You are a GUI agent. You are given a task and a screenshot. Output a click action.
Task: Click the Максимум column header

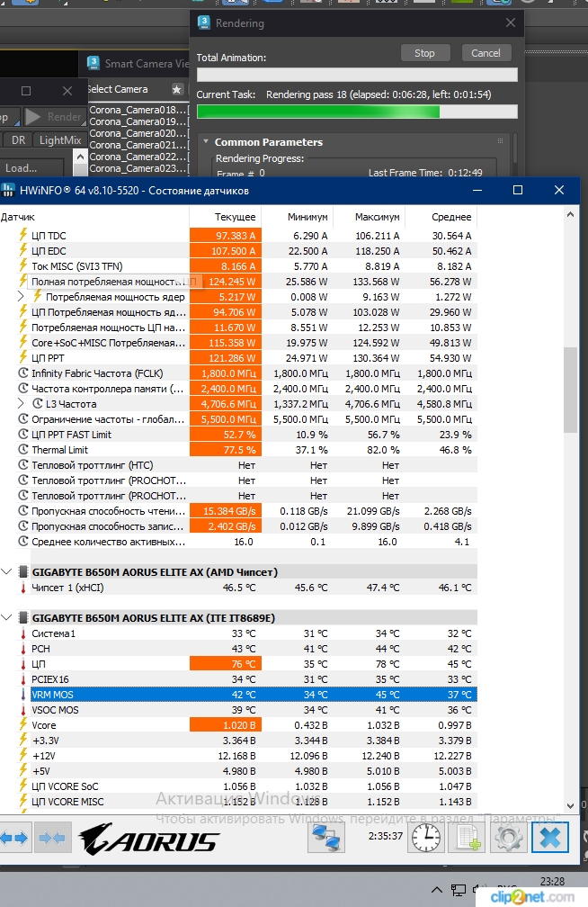coord(370,217)
